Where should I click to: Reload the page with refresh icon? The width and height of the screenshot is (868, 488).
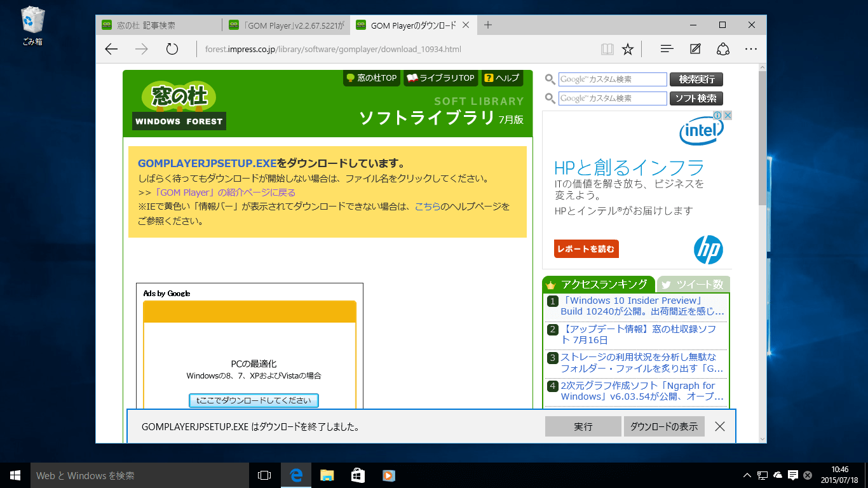tap(172, 49)
